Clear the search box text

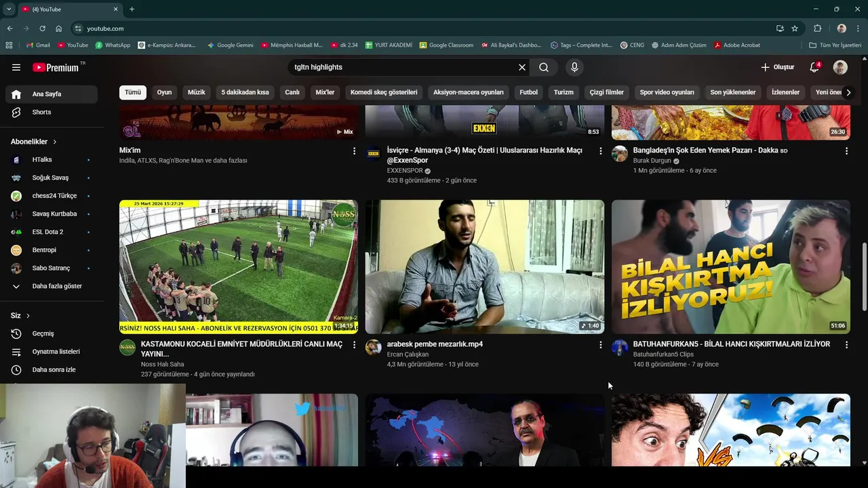pos(522,67)
